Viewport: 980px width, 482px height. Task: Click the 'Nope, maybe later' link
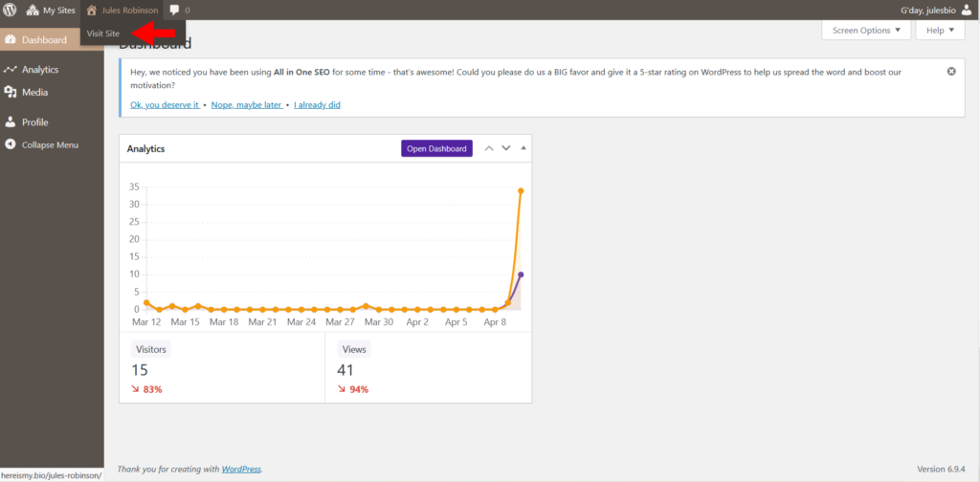(x=247, y=105)
